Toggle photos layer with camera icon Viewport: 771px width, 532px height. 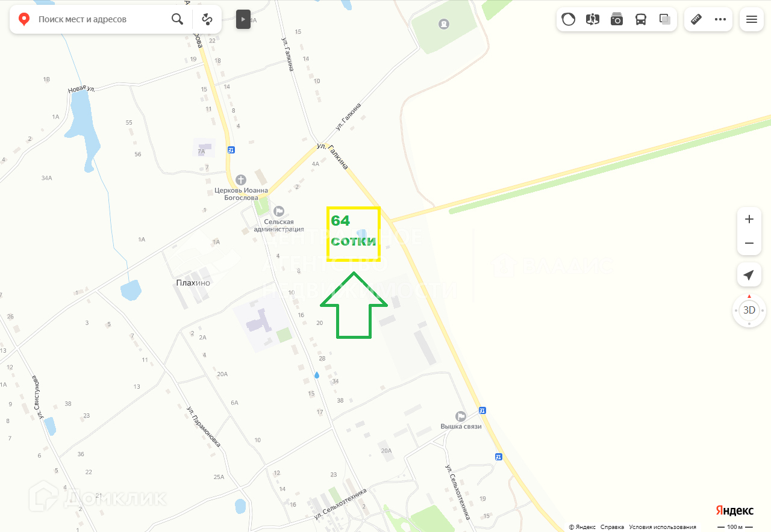[x=617, y=19]
